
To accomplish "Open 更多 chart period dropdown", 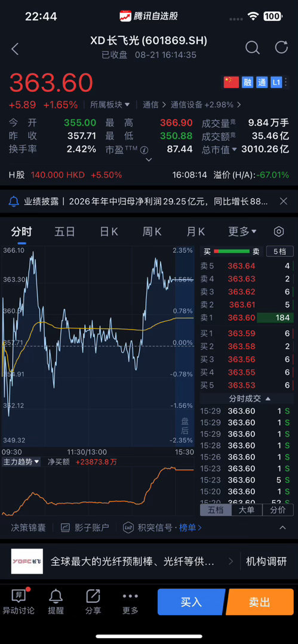I will click(x=242, y=231).
